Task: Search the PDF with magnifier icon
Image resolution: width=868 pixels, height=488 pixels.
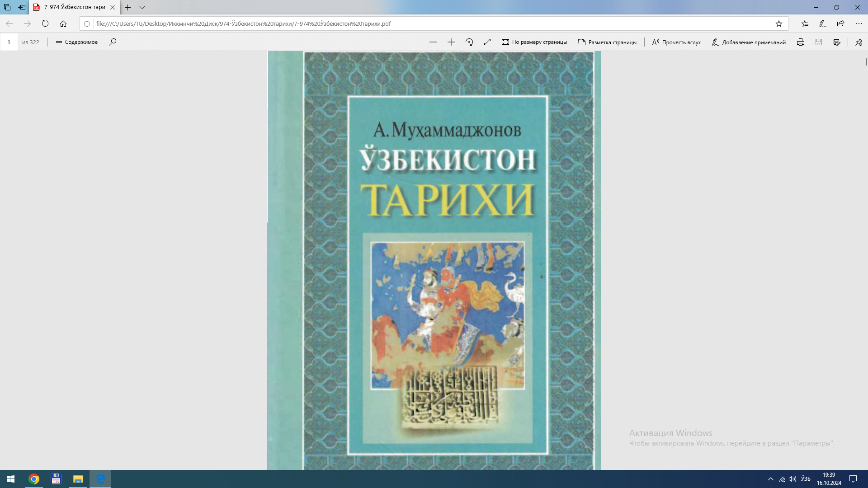Action: (x=113, y=42)
